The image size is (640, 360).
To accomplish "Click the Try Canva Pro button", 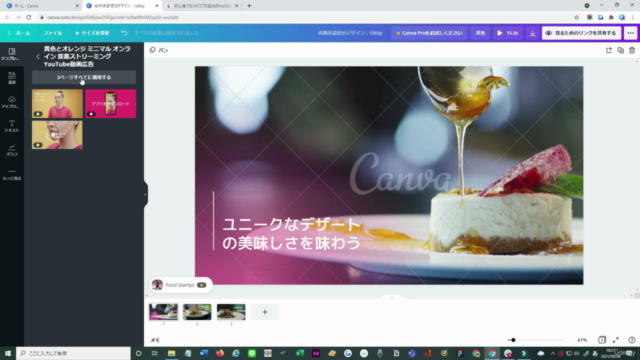I will 429,33.
